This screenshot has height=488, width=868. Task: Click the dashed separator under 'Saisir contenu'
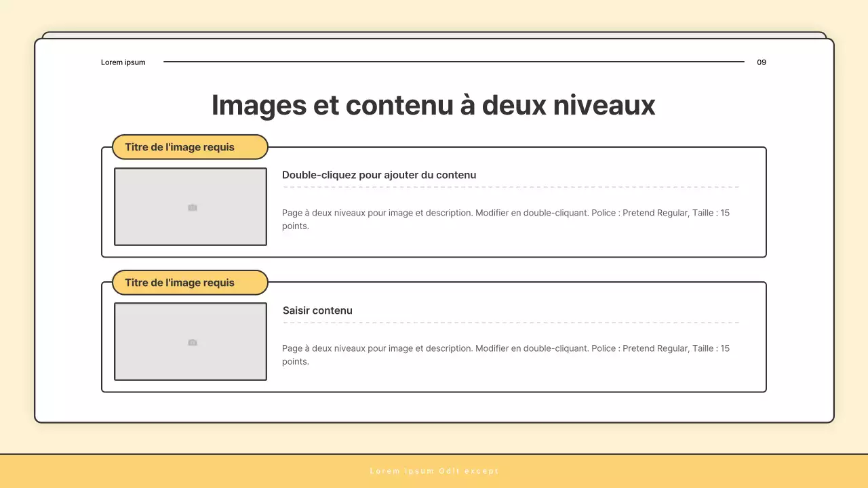[509, 323]
